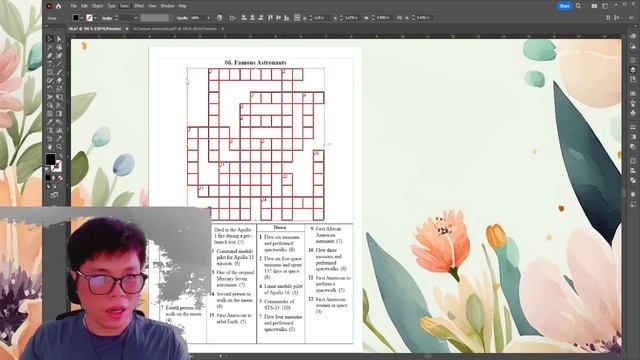Open the Select menu
The image size is (640, 360).
click(124, 6)
